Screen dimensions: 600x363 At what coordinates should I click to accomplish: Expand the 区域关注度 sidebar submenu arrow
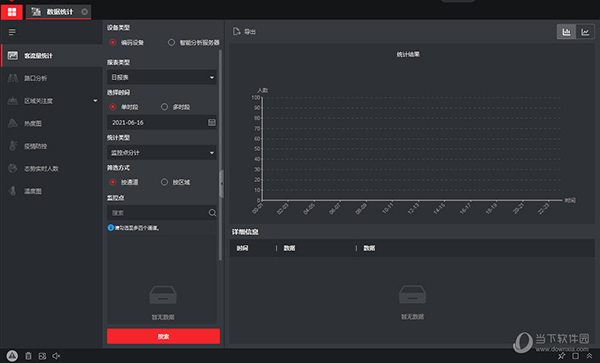[x=95, y=101]
